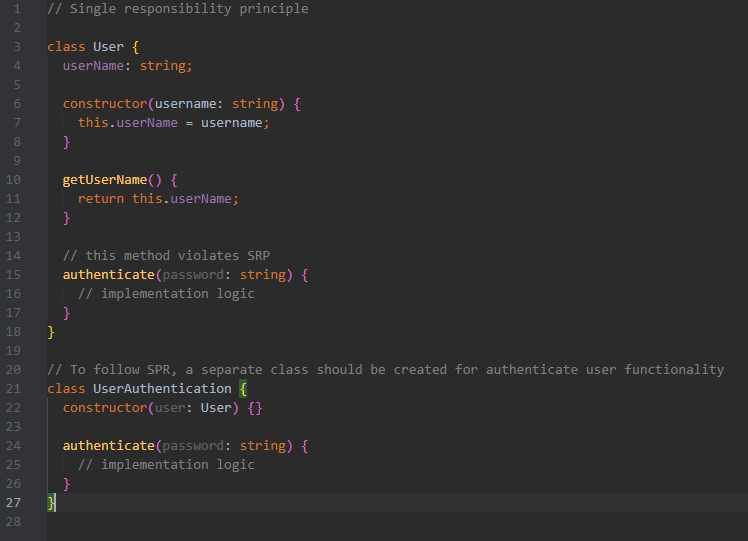Screen dimensions: 748x541
Task: Click line number 10 in the gutter
Action: 13,180
